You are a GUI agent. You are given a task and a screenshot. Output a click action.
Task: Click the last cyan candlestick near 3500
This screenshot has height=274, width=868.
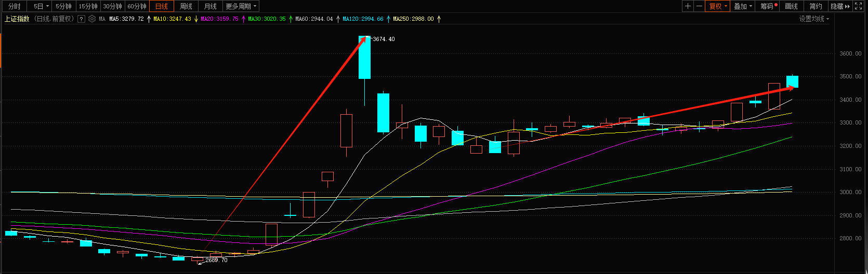coord(792,81)
